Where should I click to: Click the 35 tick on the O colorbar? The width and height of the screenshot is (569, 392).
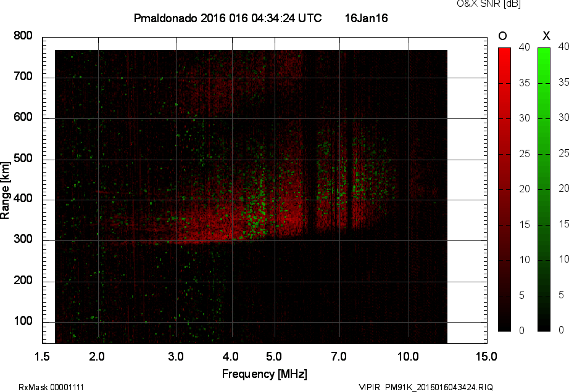[x=525, y=83]
